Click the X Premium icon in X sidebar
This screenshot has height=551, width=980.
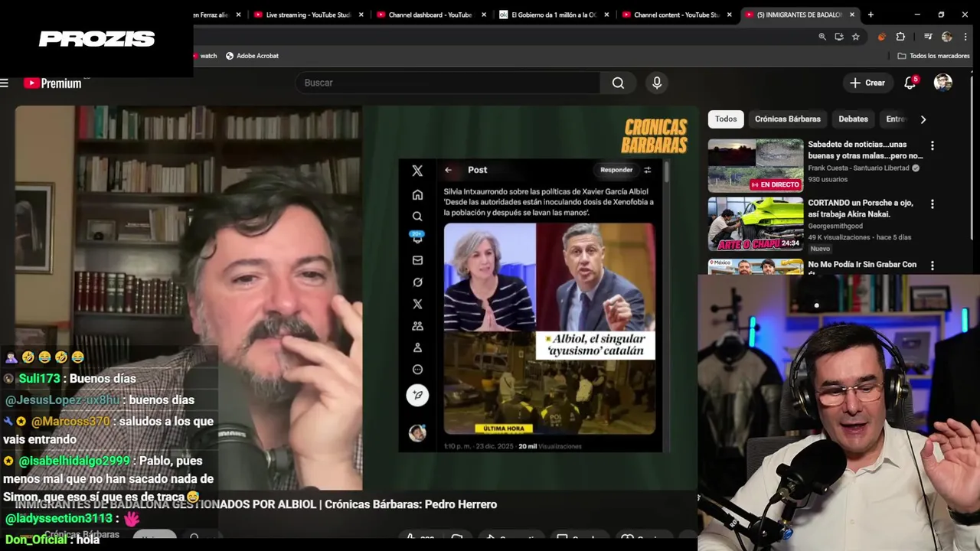point(417,304)
